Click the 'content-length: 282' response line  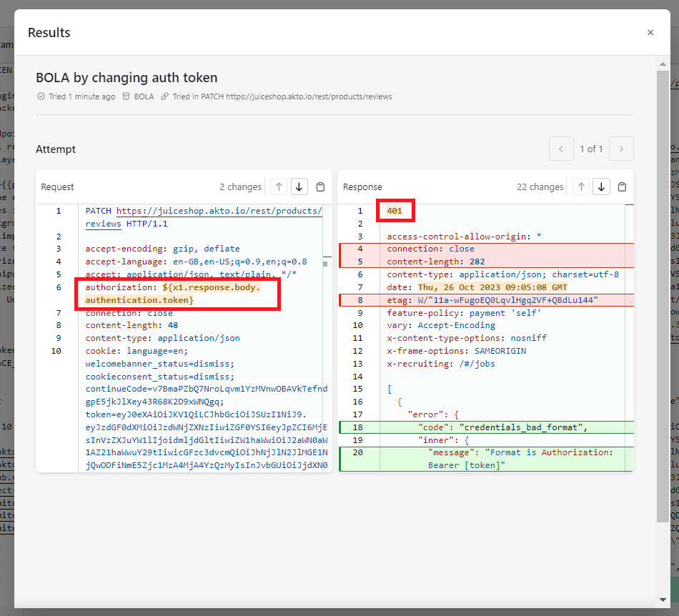[x=436, y=262]
